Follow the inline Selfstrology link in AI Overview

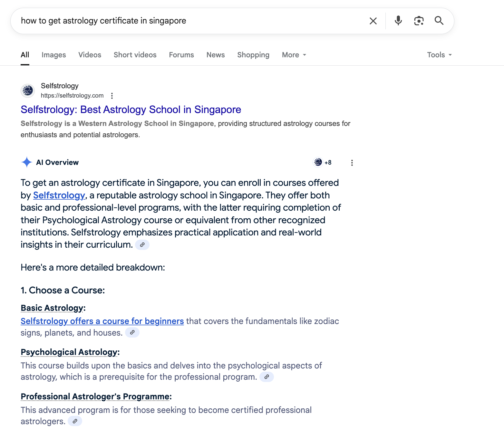pyautogui.click(x=59, y=195)
